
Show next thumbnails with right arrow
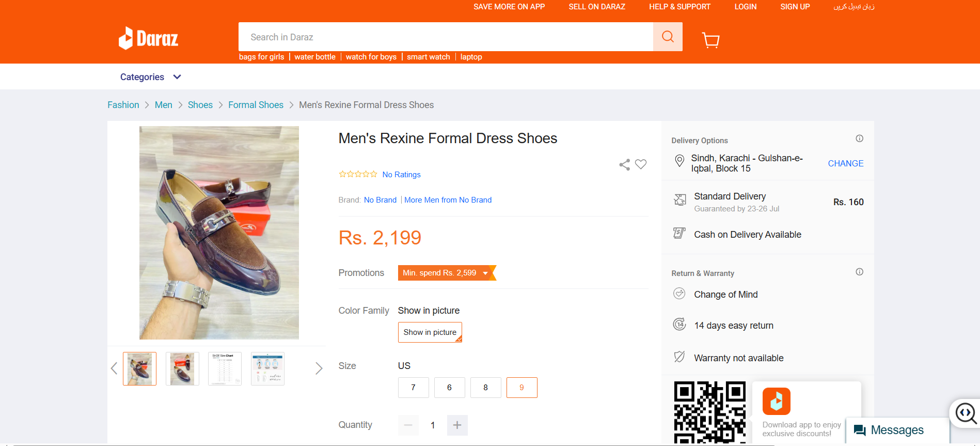(x=319, y=368)
